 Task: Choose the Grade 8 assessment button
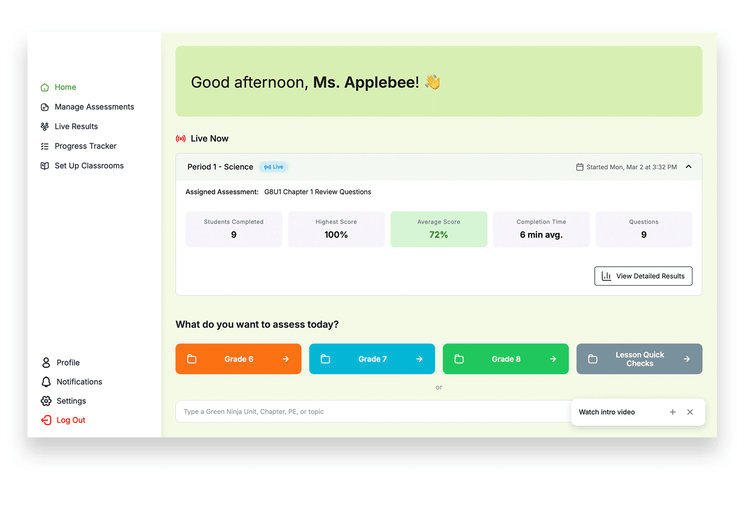[x=505, y=359]
